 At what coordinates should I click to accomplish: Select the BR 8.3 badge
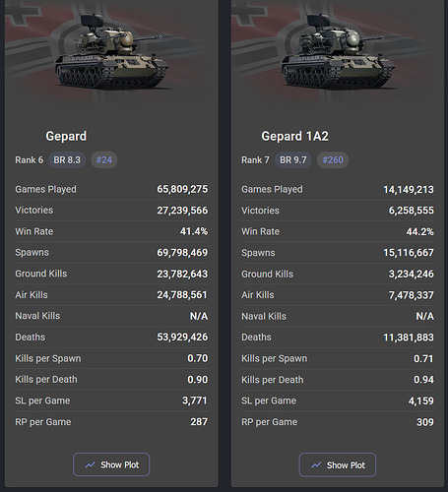point(67,160)
